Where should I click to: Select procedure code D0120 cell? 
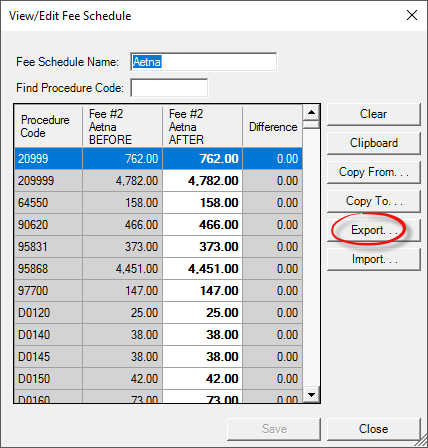pos(49,313)
